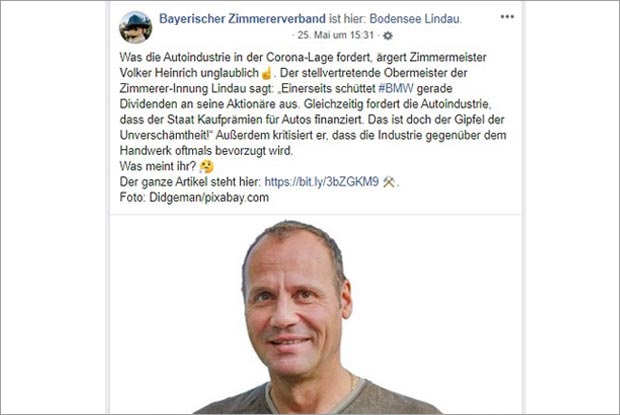Open the bit.ly/3bZGKM9 article link
The width and height of the screenshot is (620, 415).
point(321,182)
